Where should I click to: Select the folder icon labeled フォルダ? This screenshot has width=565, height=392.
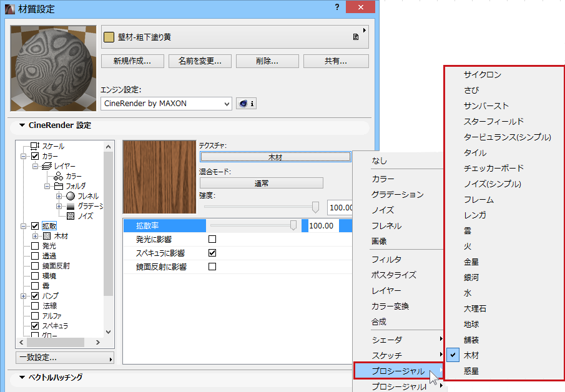click(x=59, y=186)
